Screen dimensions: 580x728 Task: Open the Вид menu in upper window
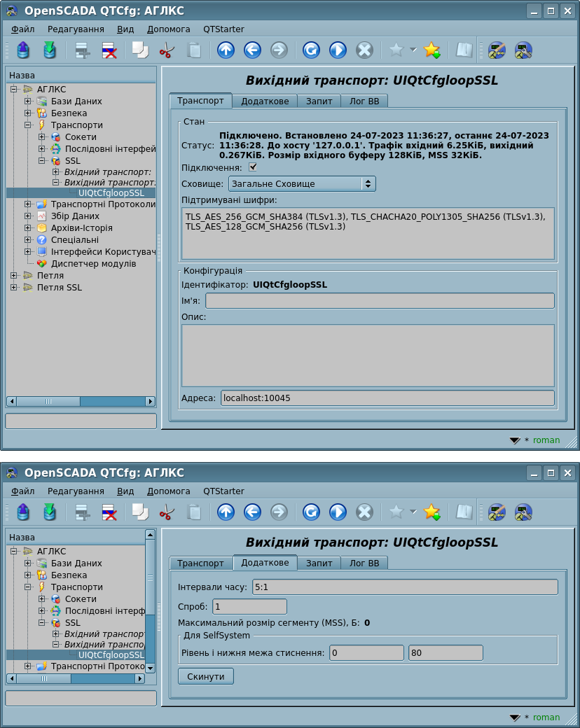[125, 29]
